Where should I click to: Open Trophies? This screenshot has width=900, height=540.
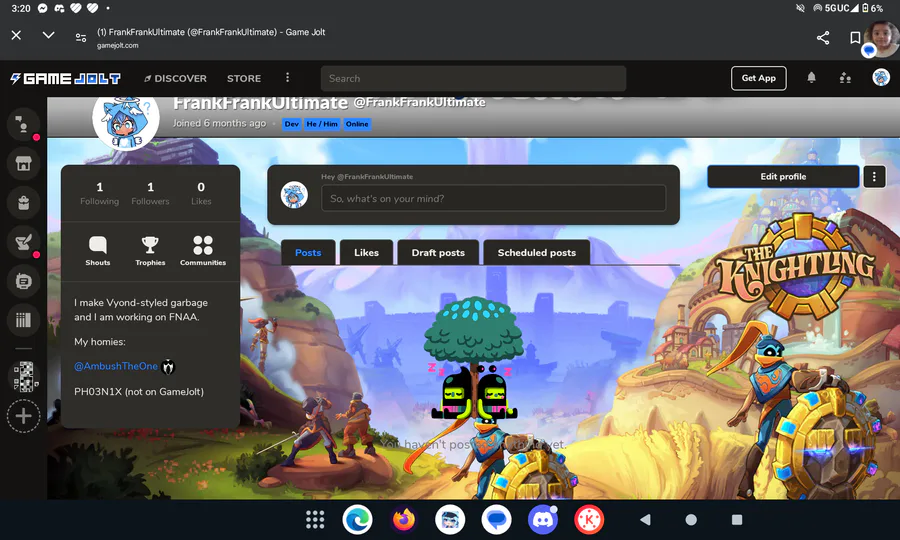pyautogui.click(x=150, y=251)
